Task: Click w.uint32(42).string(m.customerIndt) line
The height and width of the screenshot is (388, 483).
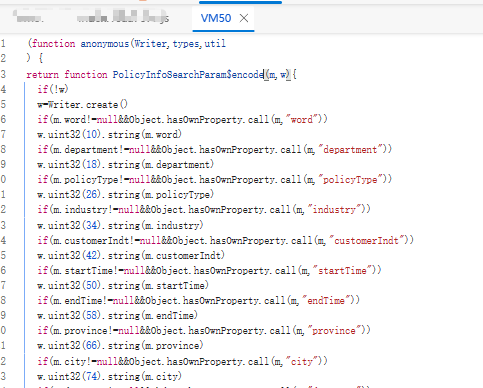Action: [131, 255]
